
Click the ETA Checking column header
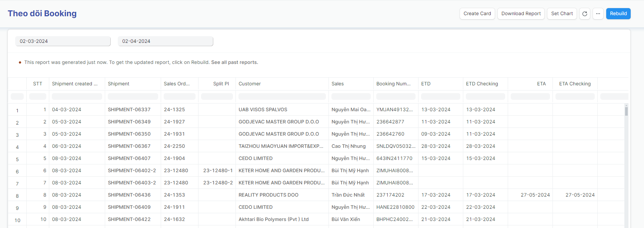pyautogui.click(x=575, y=84)
